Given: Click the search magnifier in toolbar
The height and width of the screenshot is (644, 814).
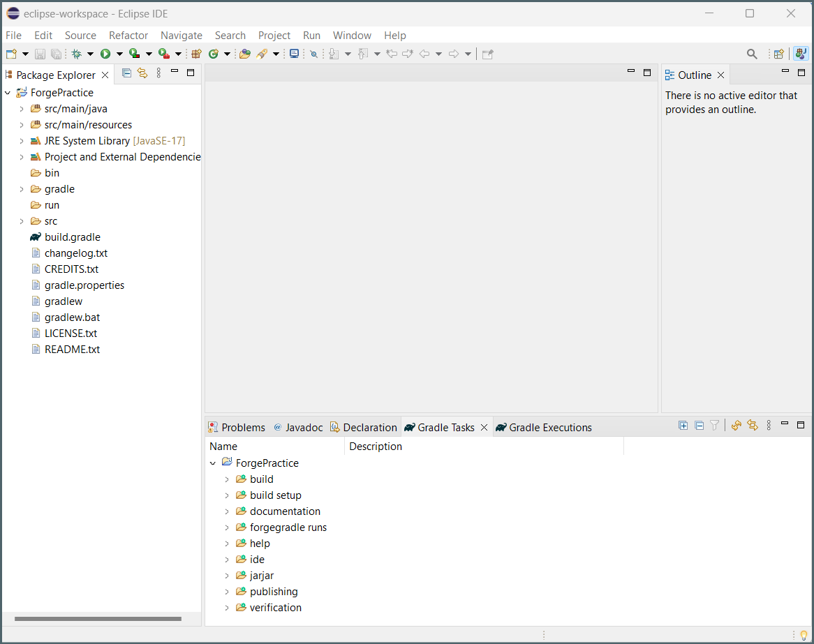Looking at the screenshot, I should [752, 54].
